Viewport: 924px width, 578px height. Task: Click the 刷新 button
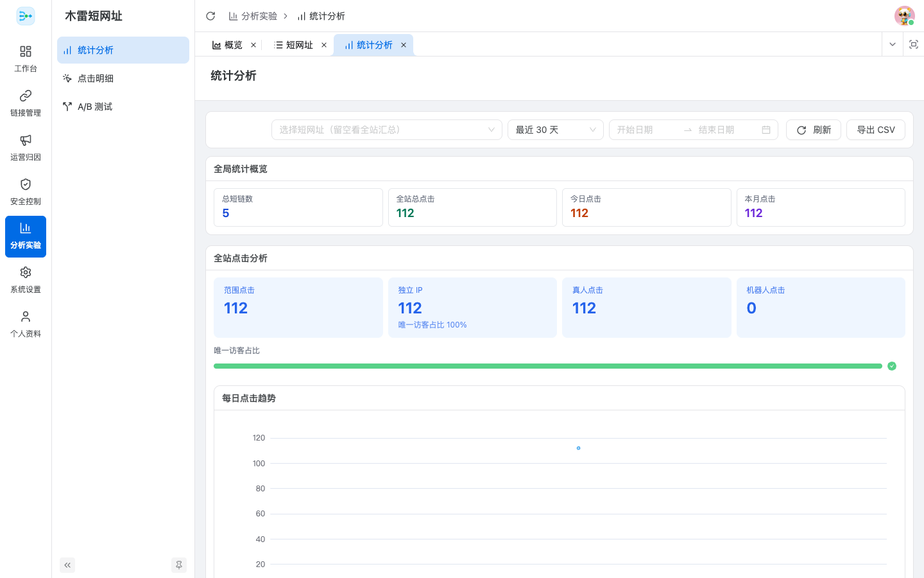tap(814, 130)
